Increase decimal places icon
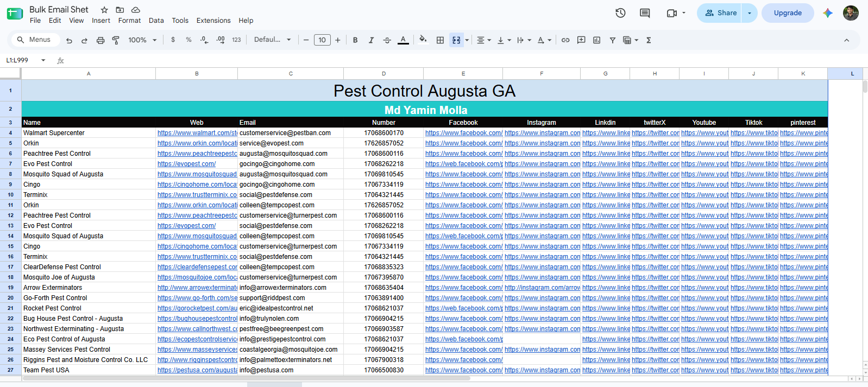 tap(221, 40)
